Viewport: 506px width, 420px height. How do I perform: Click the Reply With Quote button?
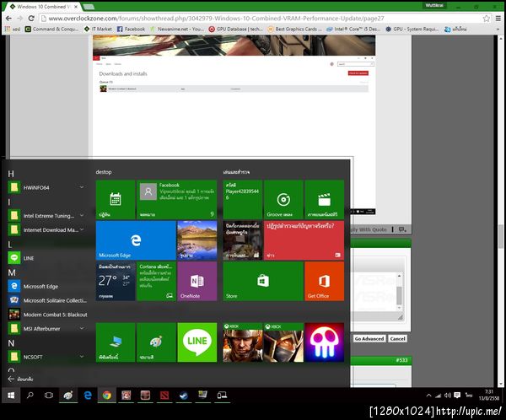click(x=369, y=229)
